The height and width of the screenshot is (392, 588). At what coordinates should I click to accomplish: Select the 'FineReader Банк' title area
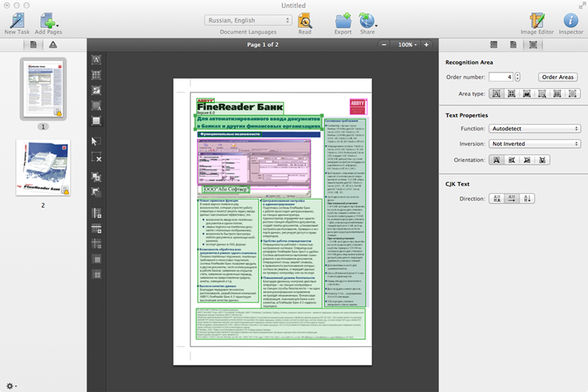click(x=240, y=107)
